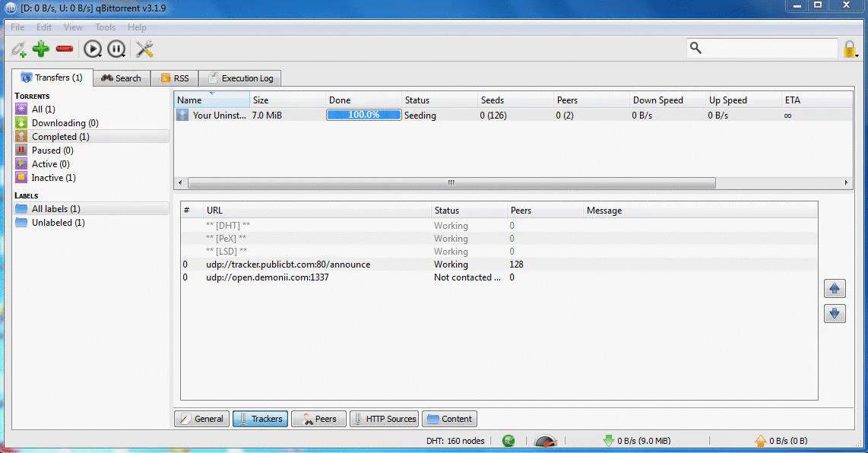The height and width of the screenshot is (453, 868).
Task: Click the download speed 0 B/s (9.0 MiB)
Action: tap(637, 441)
